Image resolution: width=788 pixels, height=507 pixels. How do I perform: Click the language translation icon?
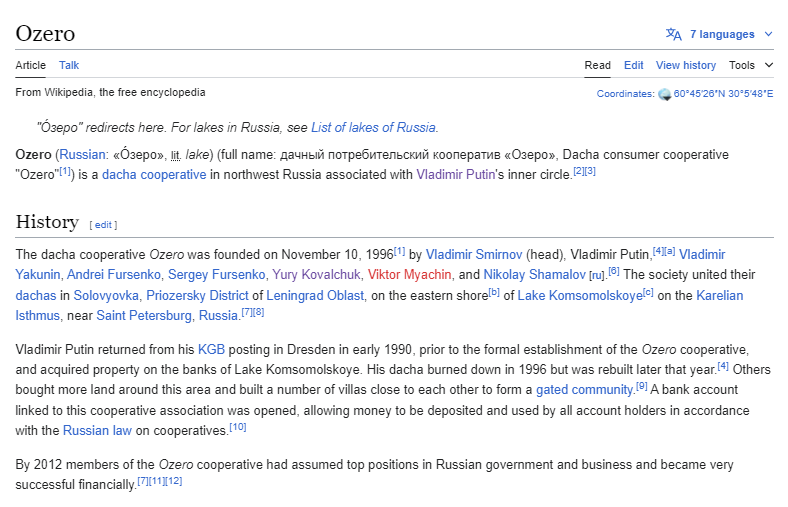[x=673, y=34]
